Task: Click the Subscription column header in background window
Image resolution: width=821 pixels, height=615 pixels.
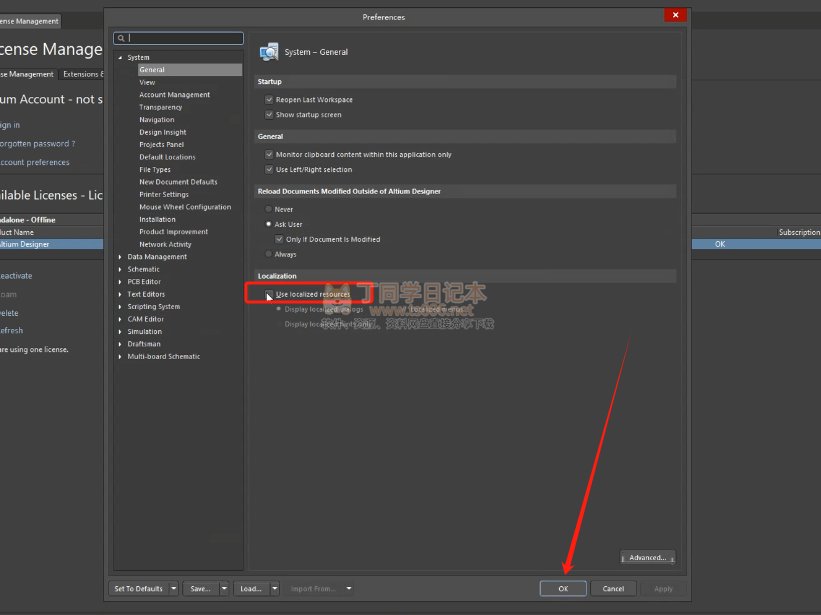Action: coord(799,232)
